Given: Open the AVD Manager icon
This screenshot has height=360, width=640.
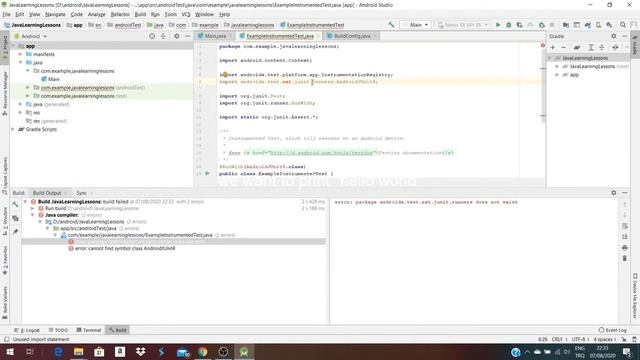Looking at the screenshot, I should [x=598, y=25].
